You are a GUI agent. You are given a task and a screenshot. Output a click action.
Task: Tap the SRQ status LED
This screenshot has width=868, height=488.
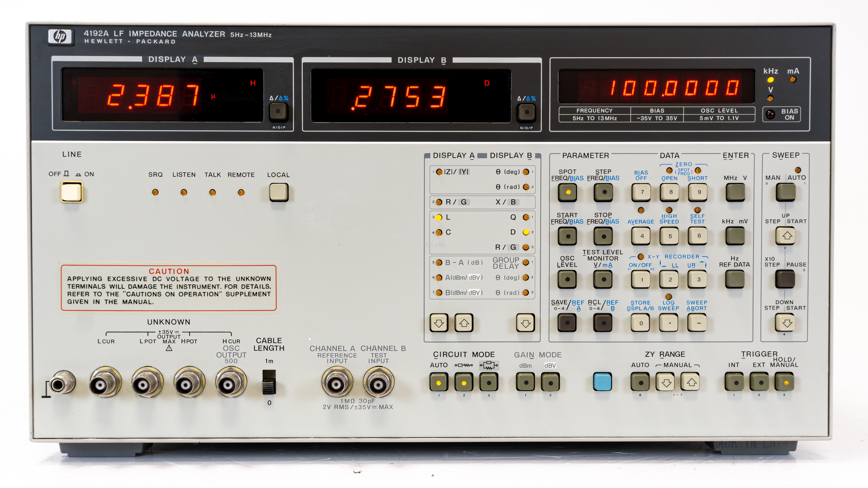(x=155, y=192)
